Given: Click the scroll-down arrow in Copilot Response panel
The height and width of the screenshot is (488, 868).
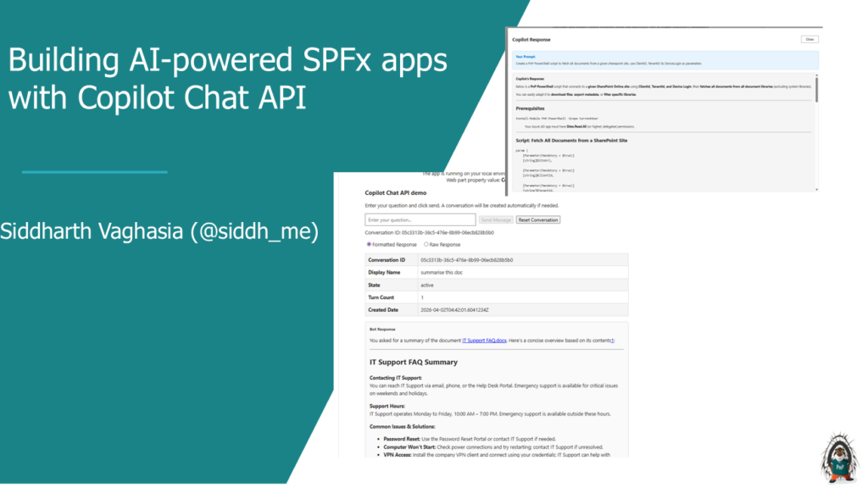Looking at the screenshot, I should click(816, 189).
